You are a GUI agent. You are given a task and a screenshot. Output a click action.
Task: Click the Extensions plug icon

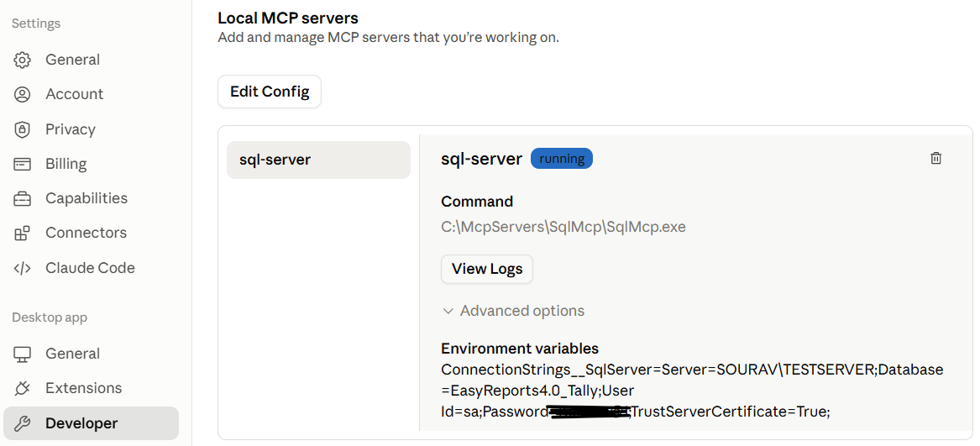coord(22,388)
